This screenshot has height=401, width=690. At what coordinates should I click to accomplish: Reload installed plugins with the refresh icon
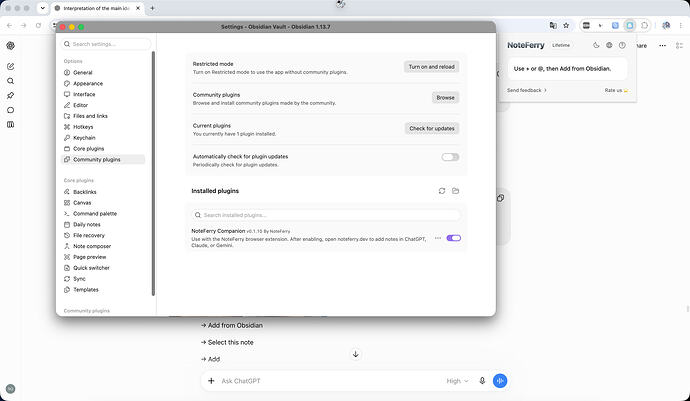442,191
